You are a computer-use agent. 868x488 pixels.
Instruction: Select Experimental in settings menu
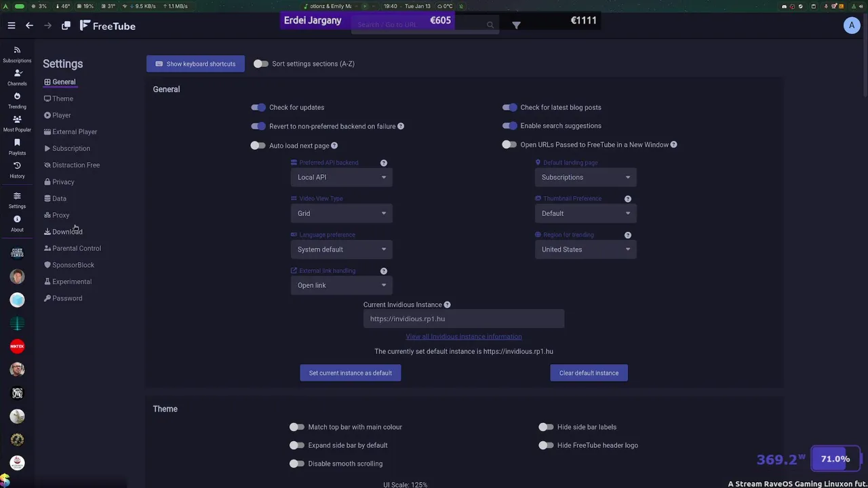[68, 282]
